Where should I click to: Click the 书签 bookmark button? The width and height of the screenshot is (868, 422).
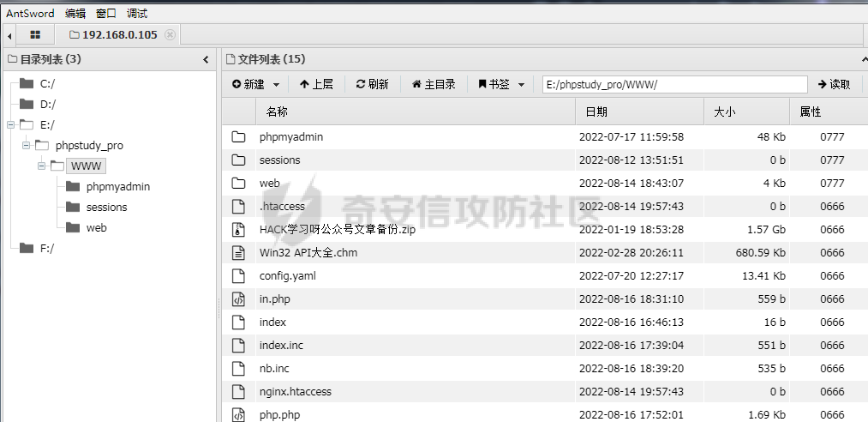(x=494, y=84)
